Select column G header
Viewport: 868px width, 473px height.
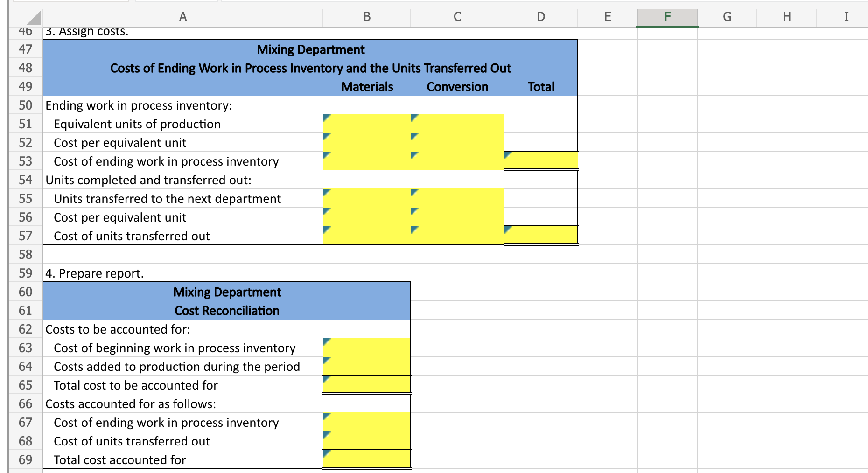(x=727, y=17)
